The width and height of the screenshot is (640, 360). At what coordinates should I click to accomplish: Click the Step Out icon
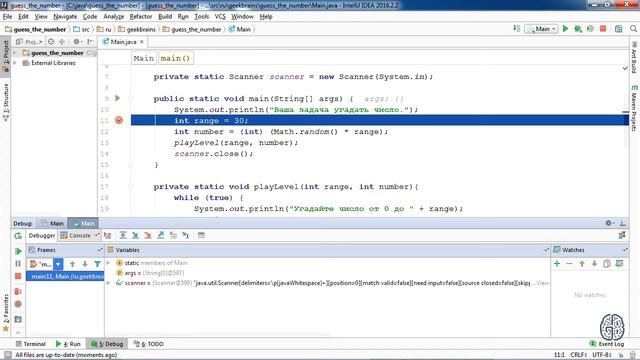160,236
